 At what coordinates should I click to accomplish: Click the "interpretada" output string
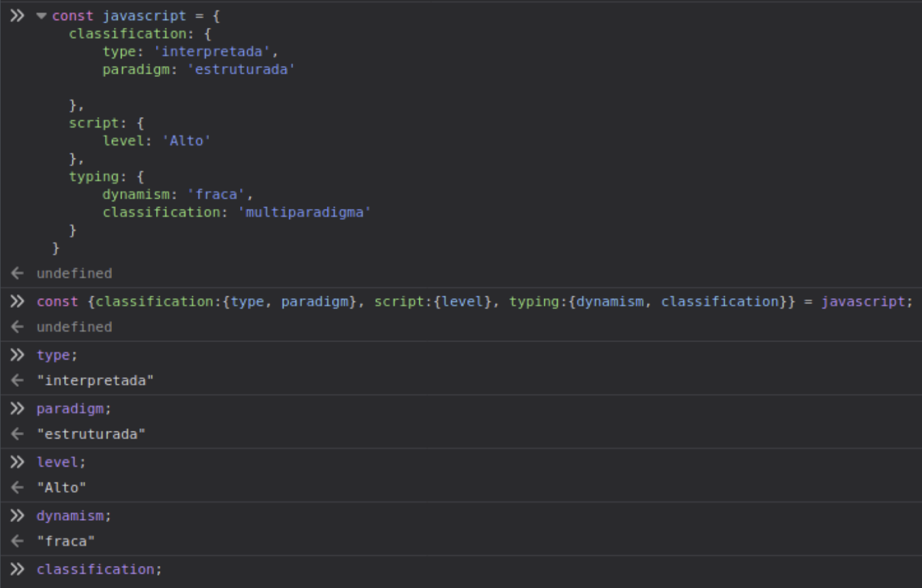tap(95, 380)
